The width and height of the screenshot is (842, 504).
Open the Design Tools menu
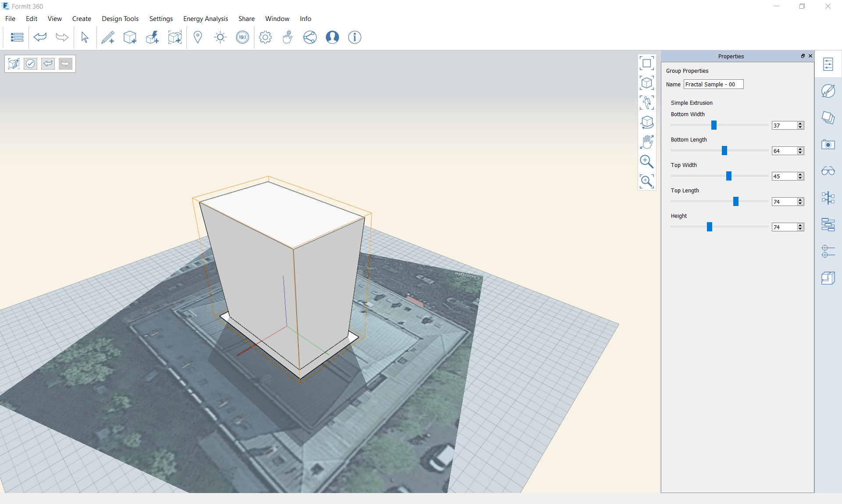click(120, 19)
